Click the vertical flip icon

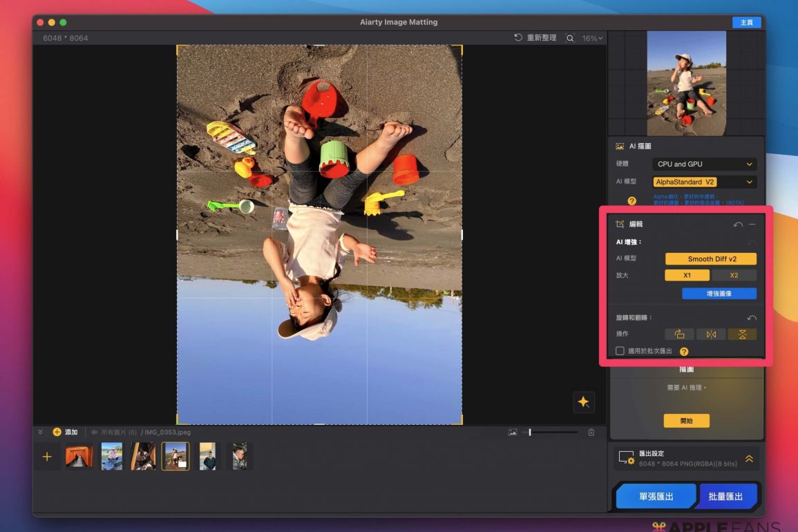[742, 334]
